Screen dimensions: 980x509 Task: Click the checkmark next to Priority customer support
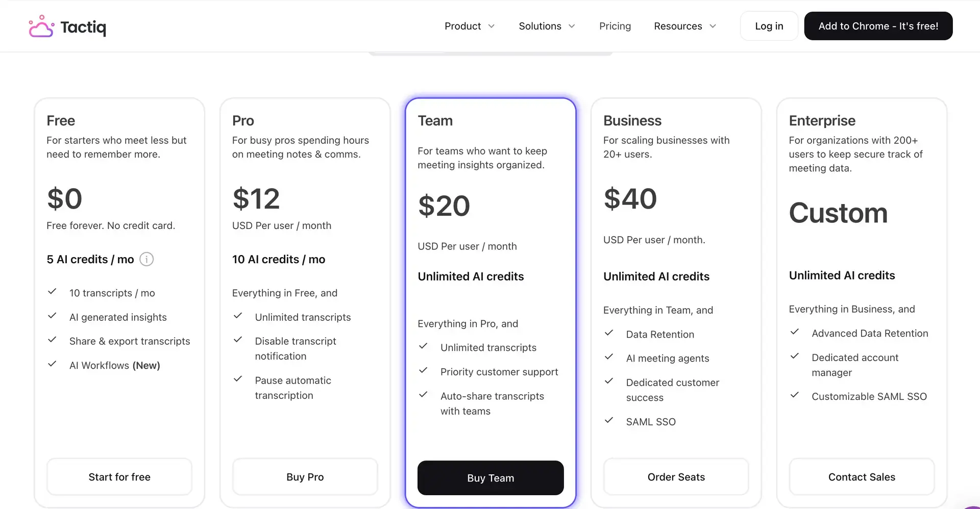pos(424,370)
